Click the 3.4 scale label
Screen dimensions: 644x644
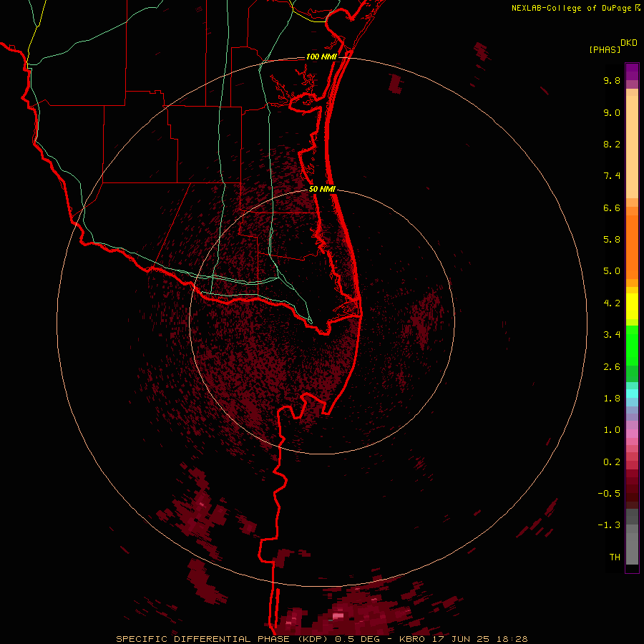612,335
